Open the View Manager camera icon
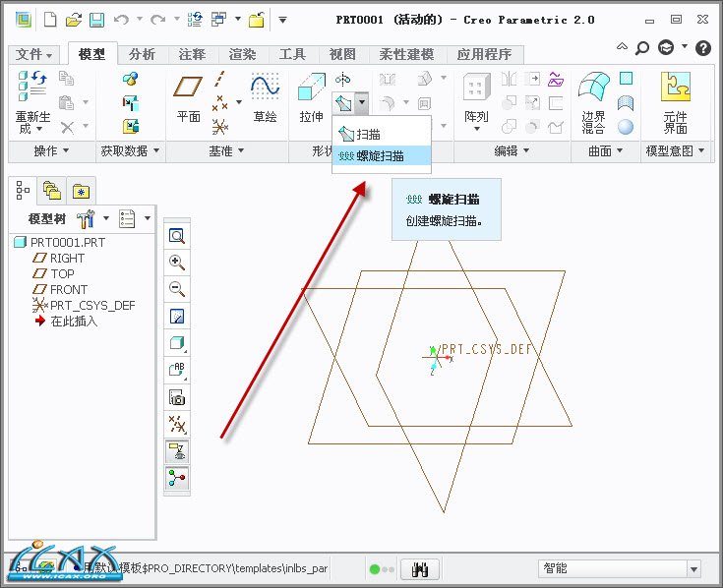Screen dimensions: 723x588 point(177,397)
